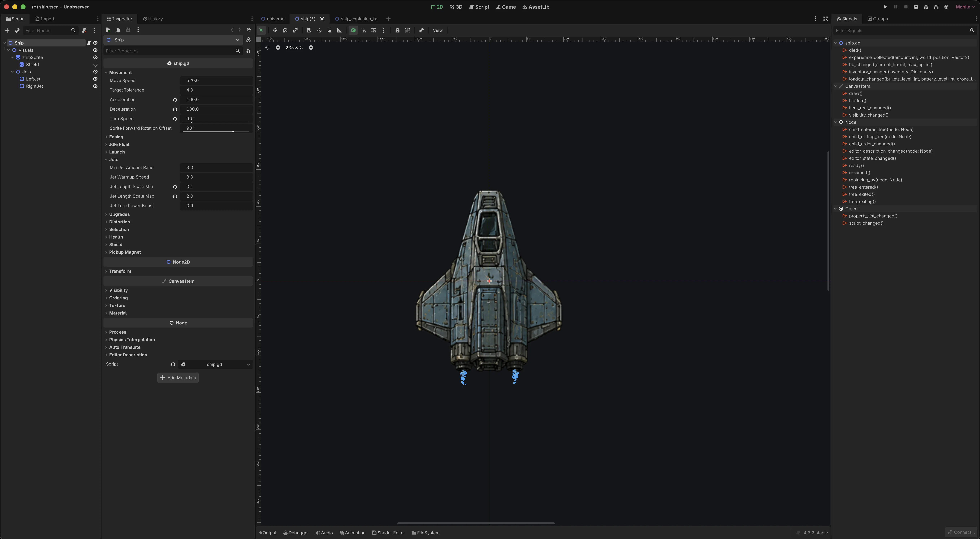
Task: Activate the Select Mode arrow tool
Action: [x=261, y=30]
